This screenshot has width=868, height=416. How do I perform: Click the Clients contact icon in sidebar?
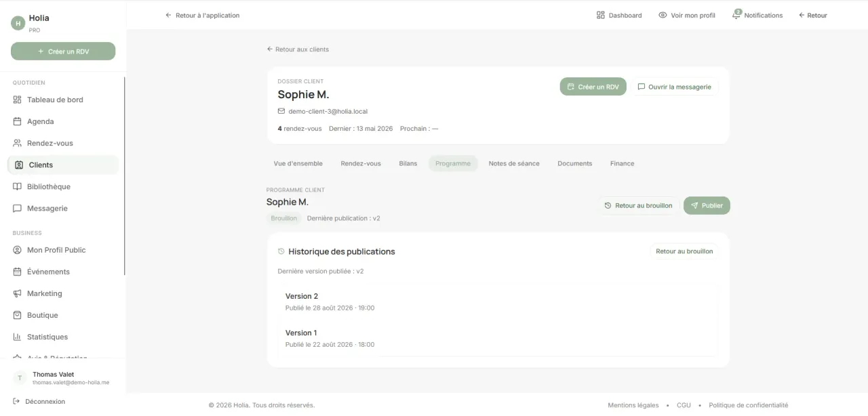[19, 165]
